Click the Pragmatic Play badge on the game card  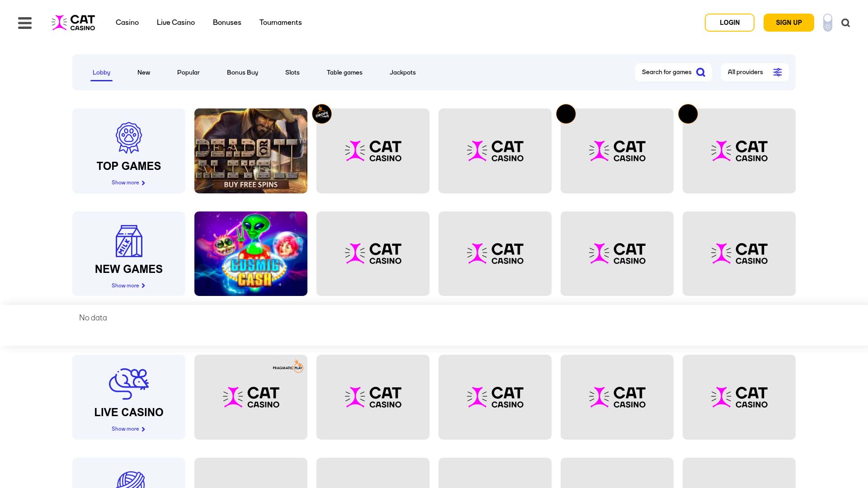pos(287,366)
